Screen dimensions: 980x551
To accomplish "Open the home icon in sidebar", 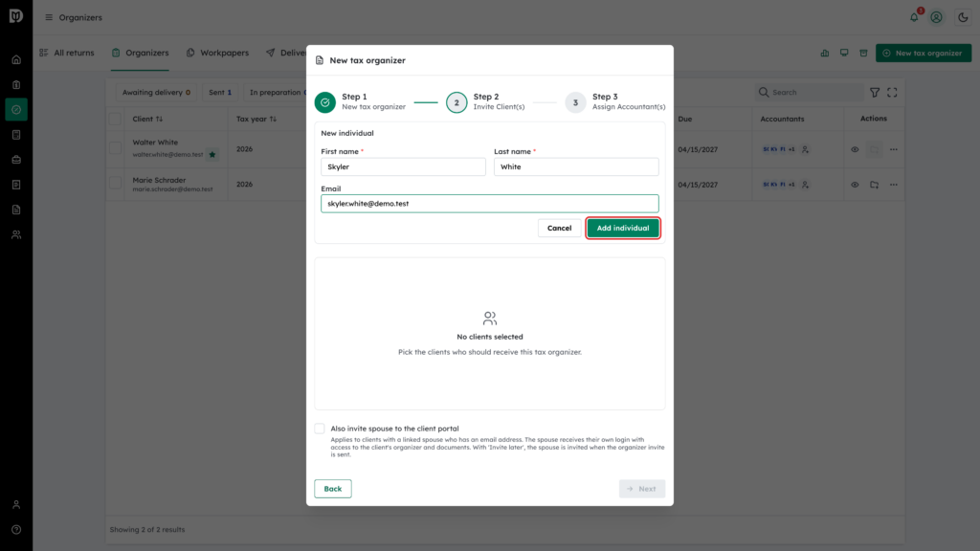I will pos(16,60).
